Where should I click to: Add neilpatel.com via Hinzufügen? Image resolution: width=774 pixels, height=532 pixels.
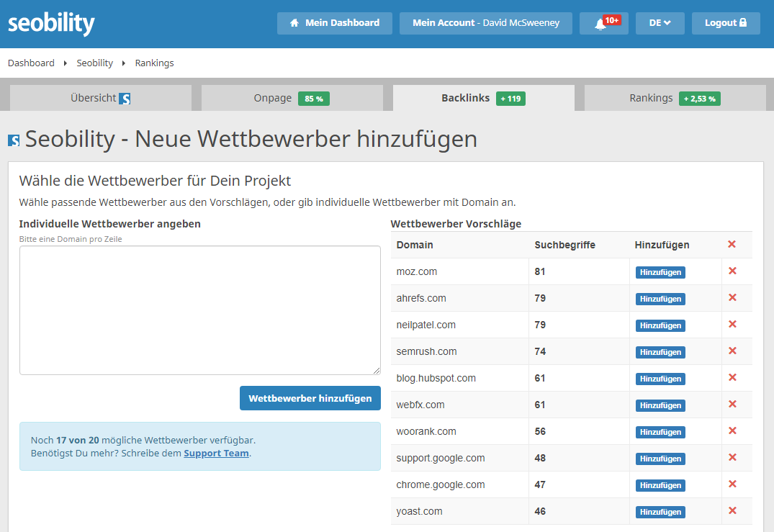660,325
